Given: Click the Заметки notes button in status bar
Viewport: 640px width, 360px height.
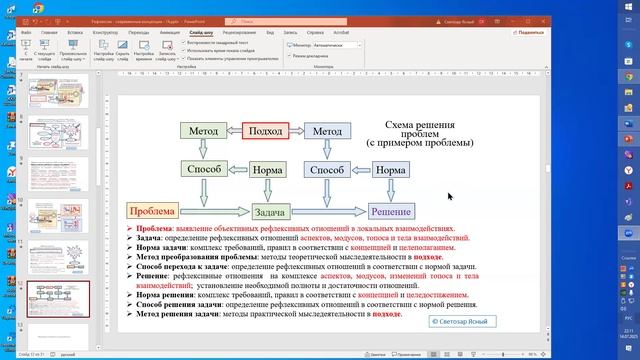Looking at the screenshot, I should (x=375, y=355).
